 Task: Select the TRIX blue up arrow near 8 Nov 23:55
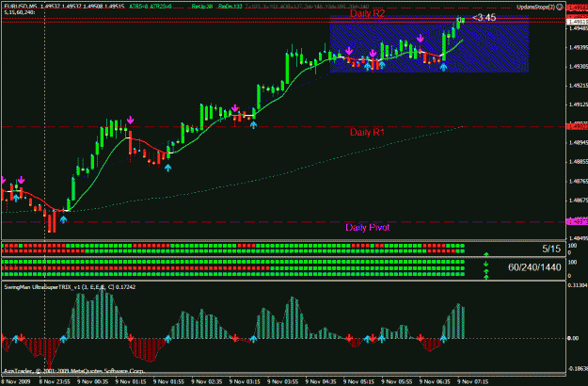pos(63,339)
